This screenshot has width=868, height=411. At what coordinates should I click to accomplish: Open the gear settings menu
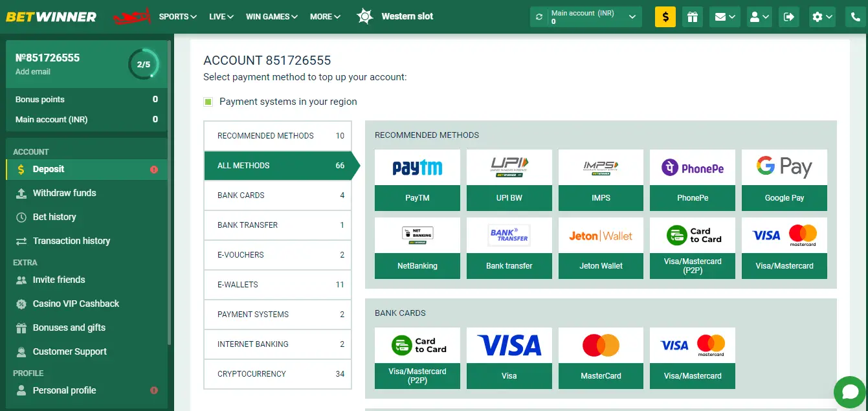822,17
